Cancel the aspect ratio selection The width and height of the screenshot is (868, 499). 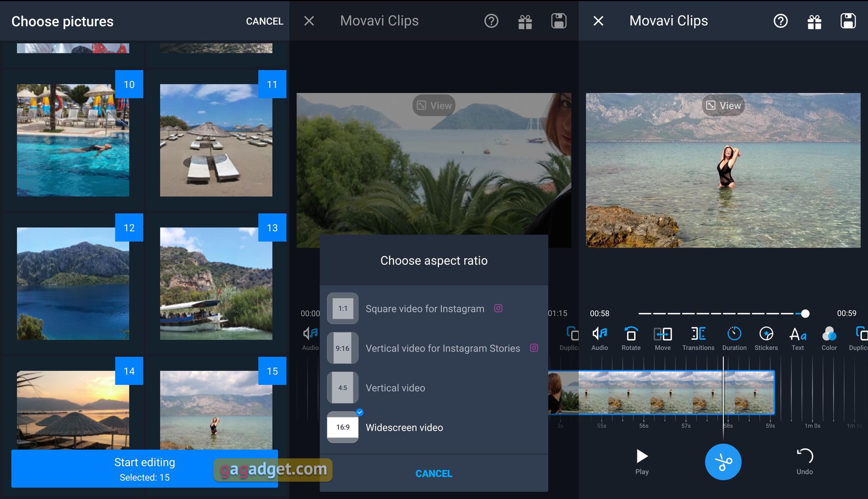coord(434,473)
